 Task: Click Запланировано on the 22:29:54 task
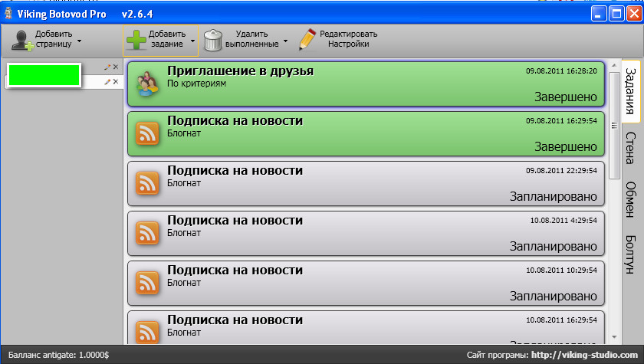554,197
